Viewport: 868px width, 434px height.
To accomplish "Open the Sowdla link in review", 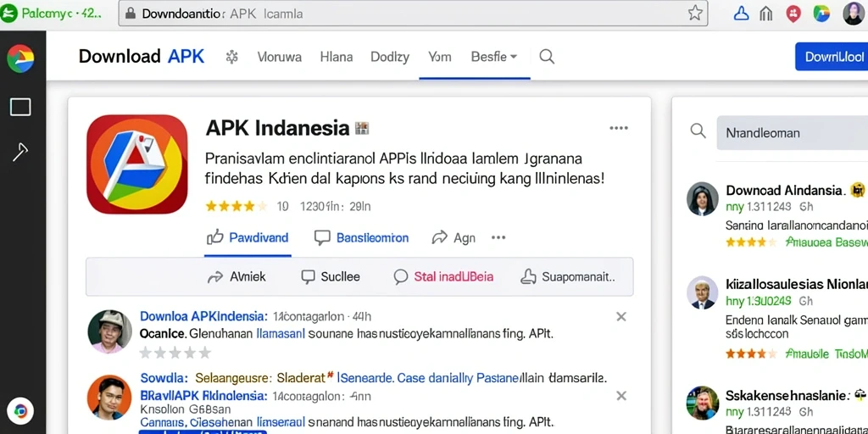I will (x=164, y=379).
